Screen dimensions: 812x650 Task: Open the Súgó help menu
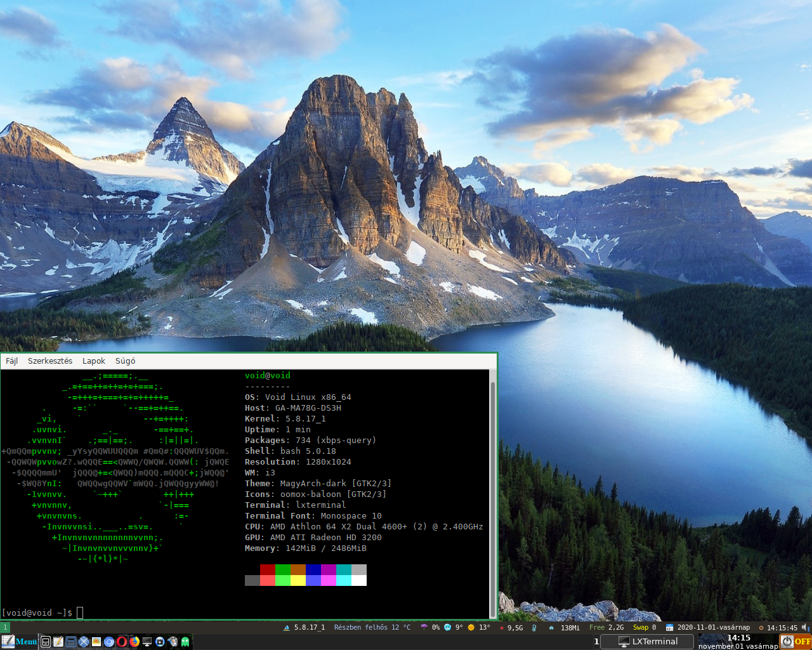tap(125, 361)
